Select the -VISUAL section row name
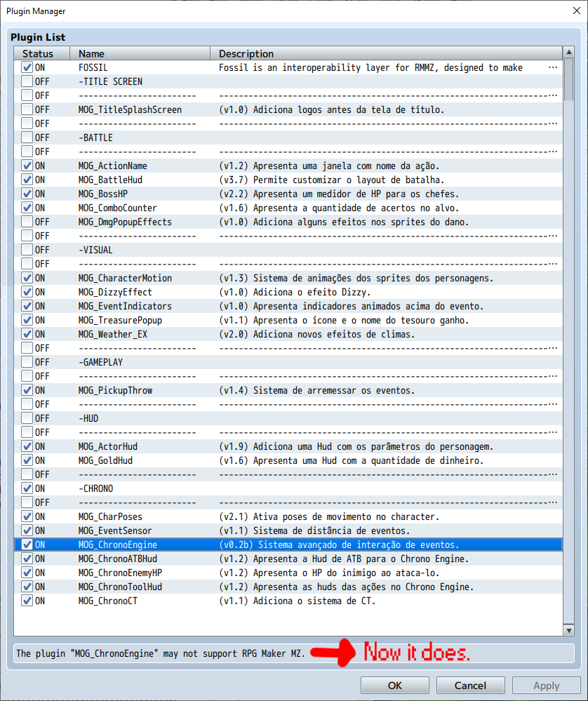The height and width of the screenshot is (701, 588). pyautogui.click(x=95, y=250)
